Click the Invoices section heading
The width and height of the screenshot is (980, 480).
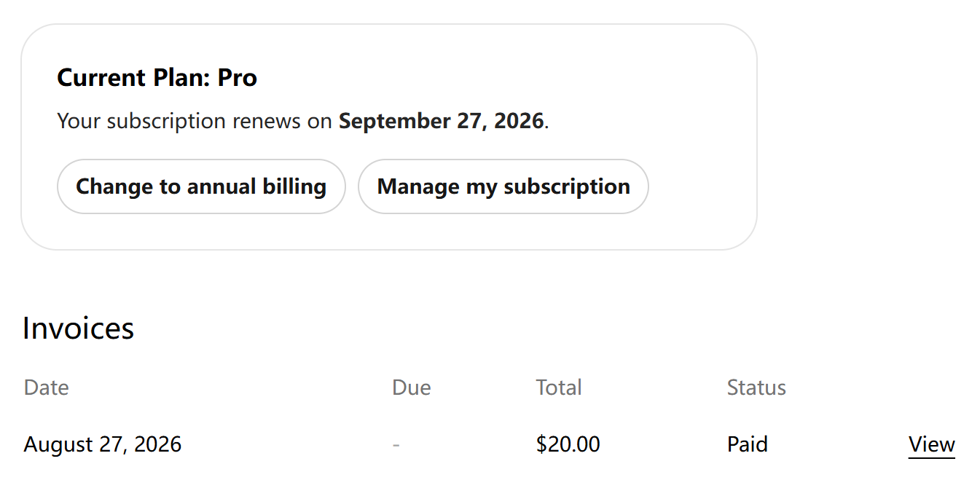click(79, 328)
